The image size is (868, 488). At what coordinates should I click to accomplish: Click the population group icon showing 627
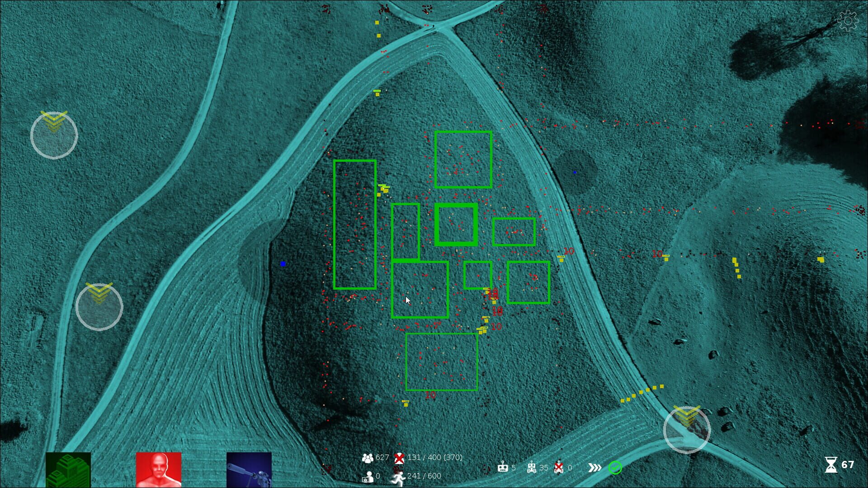pos(368,458)
